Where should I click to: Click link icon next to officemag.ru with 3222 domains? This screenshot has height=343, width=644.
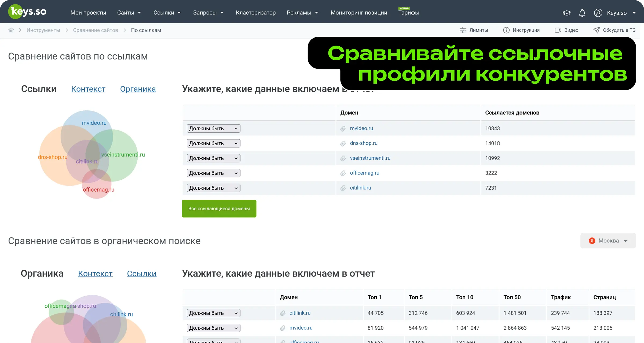pos(343,173)
